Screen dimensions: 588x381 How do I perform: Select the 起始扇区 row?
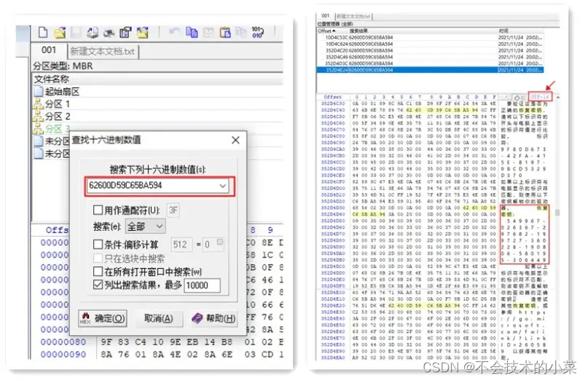point(157,92)
